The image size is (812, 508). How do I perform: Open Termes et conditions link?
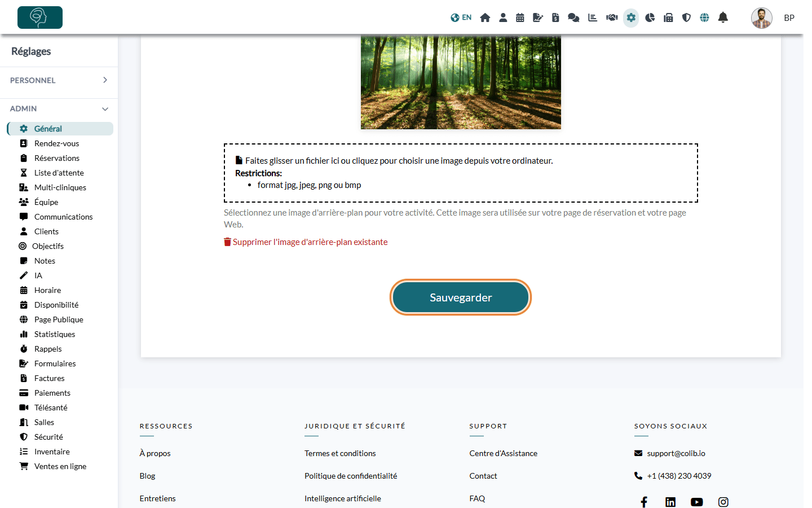(x=340, y=453)
